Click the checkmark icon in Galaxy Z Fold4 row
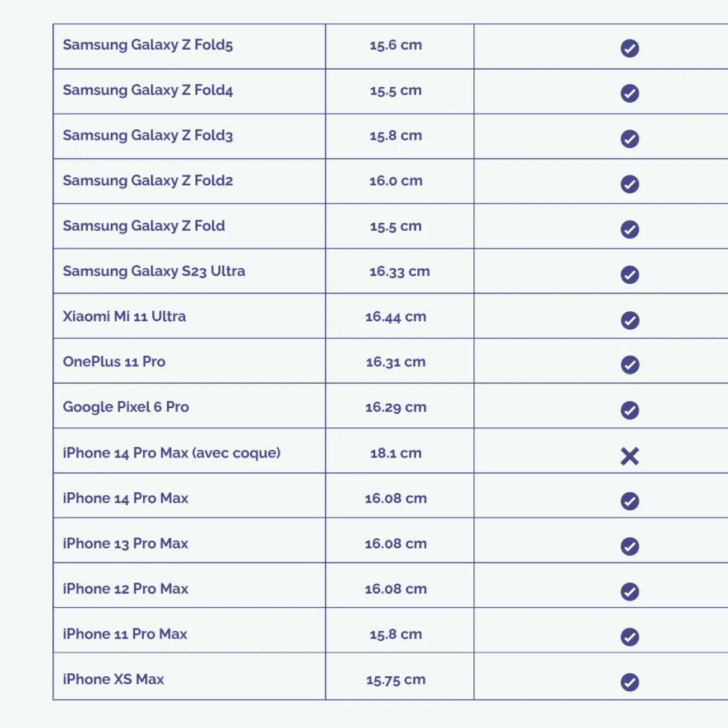 pyautogui.click(x=630, y=93)
